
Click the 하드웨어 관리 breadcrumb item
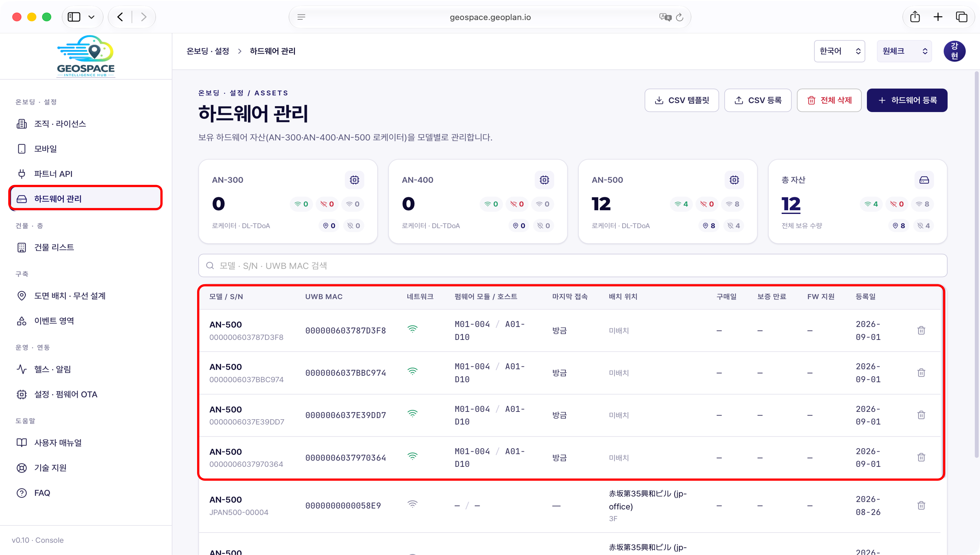[x=273, y=51]
